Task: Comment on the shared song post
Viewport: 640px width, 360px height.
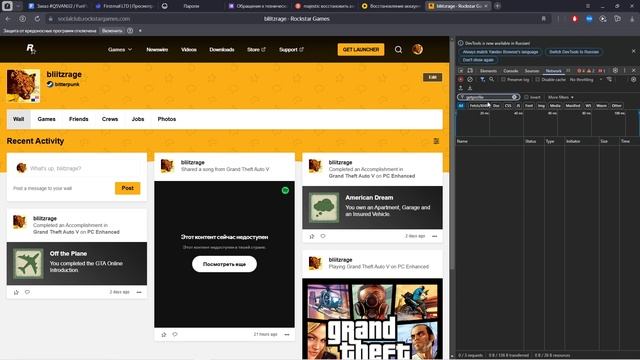Action: (175, 334)
